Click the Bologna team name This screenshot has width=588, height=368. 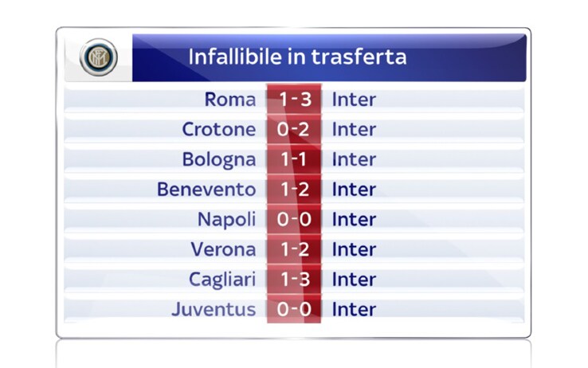[219, 160]
